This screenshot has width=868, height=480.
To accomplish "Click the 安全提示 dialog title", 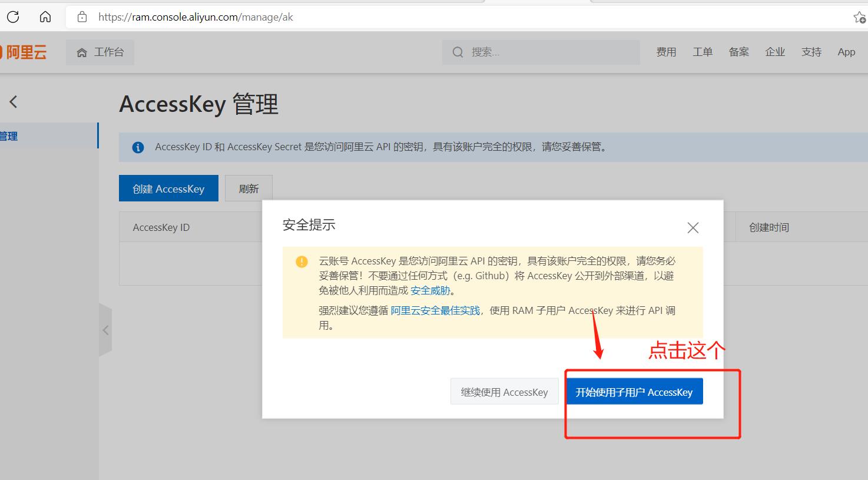I will (x=309, y=224).
